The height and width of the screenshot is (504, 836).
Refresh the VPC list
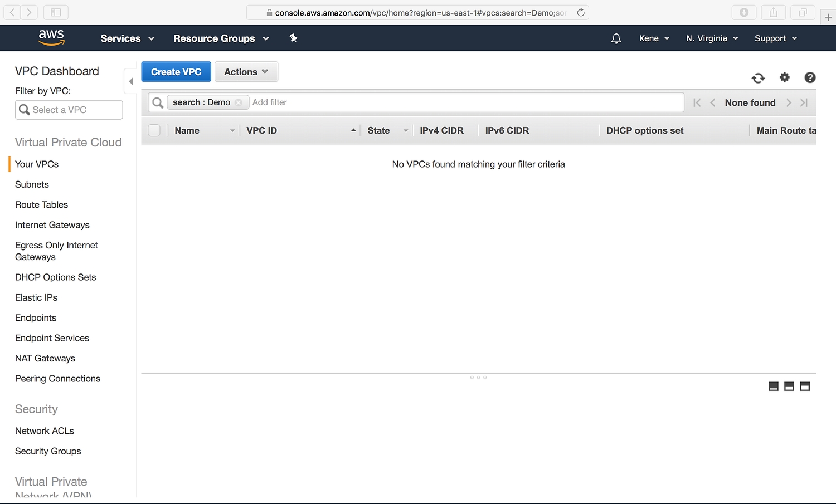758,78
